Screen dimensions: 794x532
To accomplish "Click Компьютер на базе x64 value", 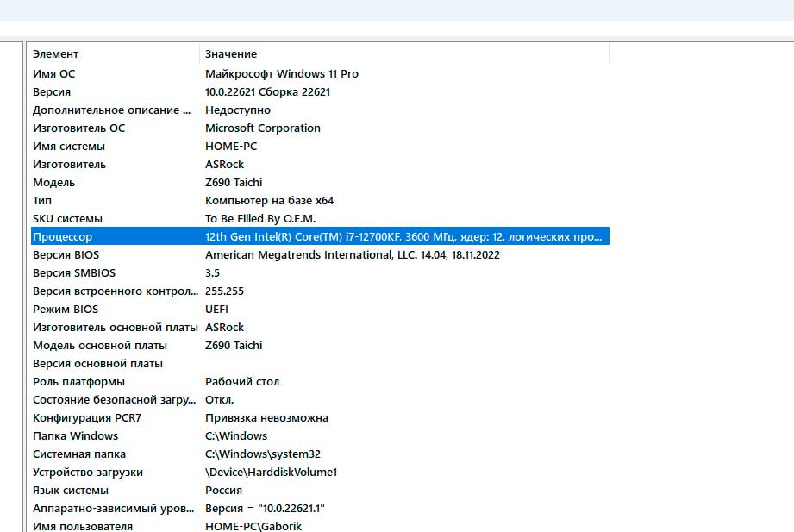I will pyautogui.click(x=269, y=201).
